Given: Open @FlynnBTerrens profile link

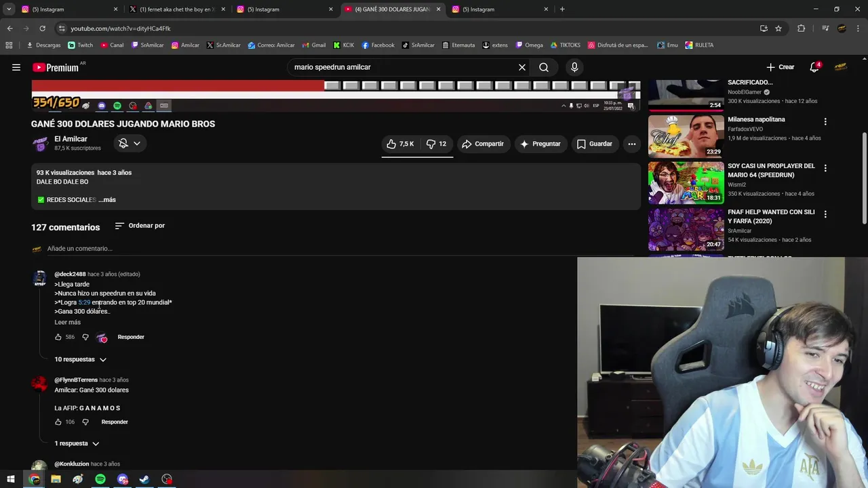Looking at the screenshot, I should (x=76, y=380).
